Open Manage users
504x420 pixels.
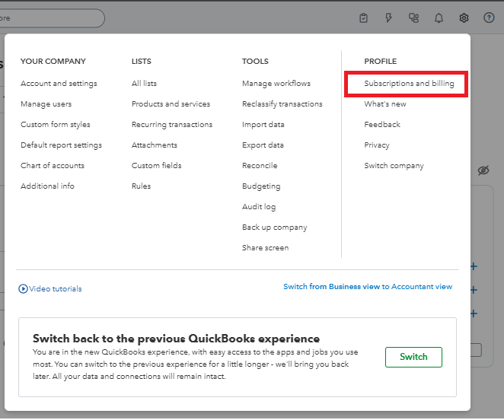tap(46, 104)
